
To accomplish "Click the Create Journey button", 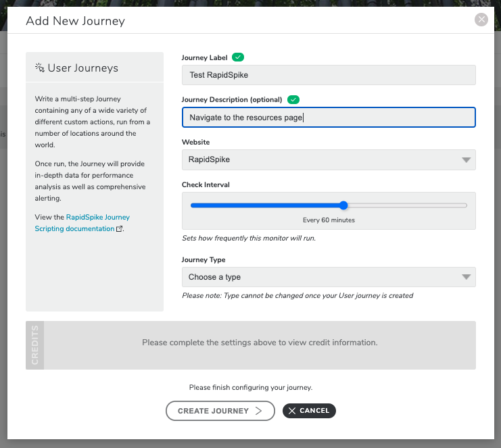I will 220,411.
